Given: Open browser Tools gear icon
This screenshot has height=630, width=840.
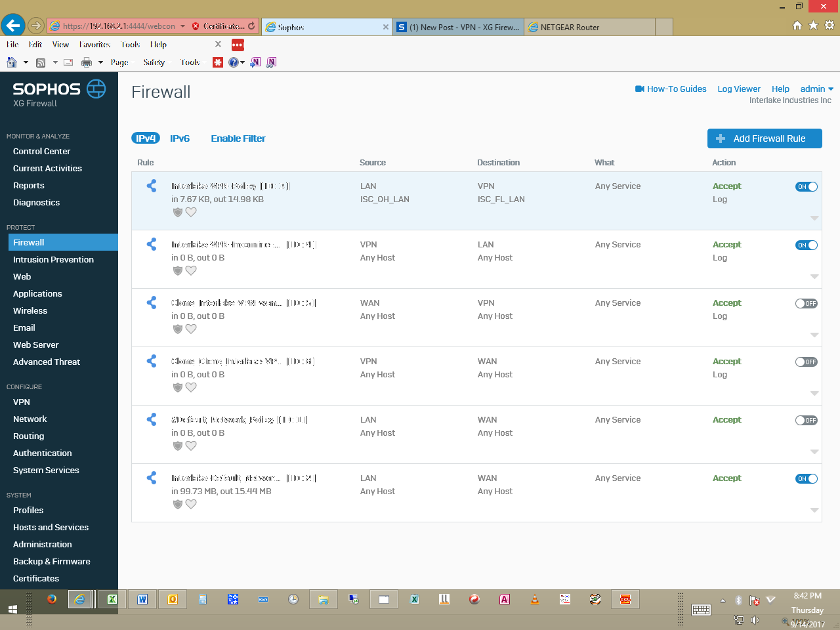Looking at the screenshot, I should [x=829, y=26].
